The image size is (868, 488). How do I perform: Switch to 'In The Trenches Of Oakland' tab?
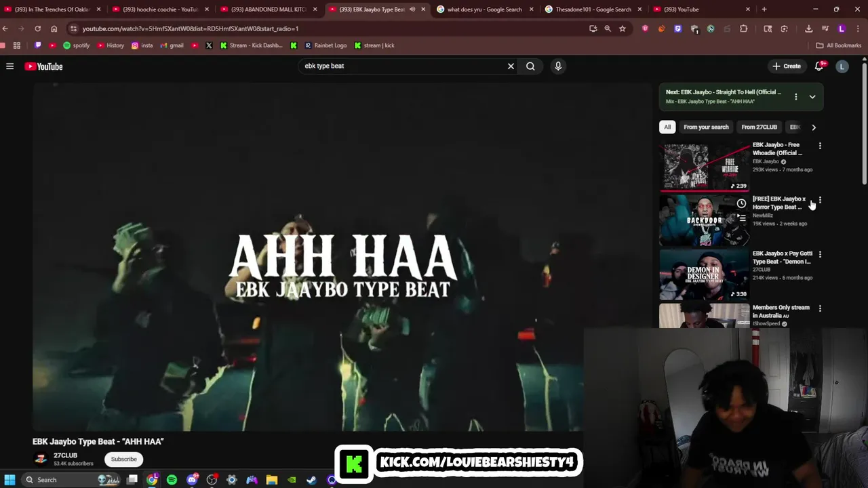coord(53,9)
